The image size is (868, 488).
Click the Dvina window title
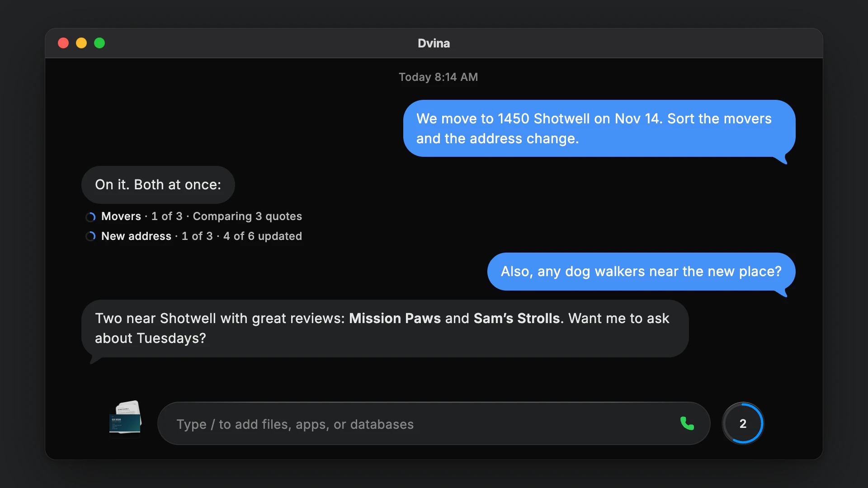pyautogui.click(x=434, y=43)
